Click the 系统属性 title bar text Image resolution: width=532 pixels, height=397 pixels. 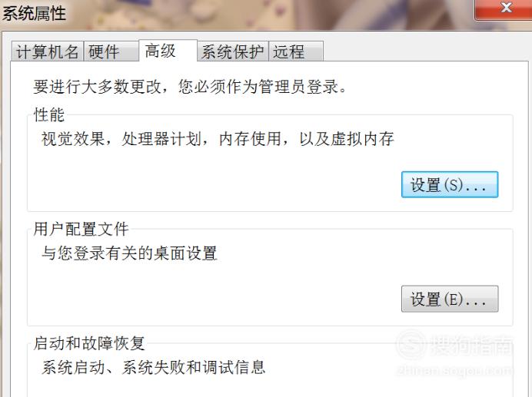pos(34,14)
